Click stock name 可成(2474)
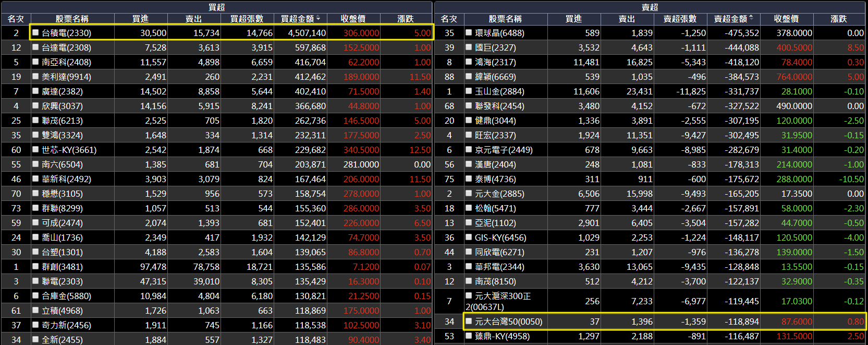 (62, 223)
